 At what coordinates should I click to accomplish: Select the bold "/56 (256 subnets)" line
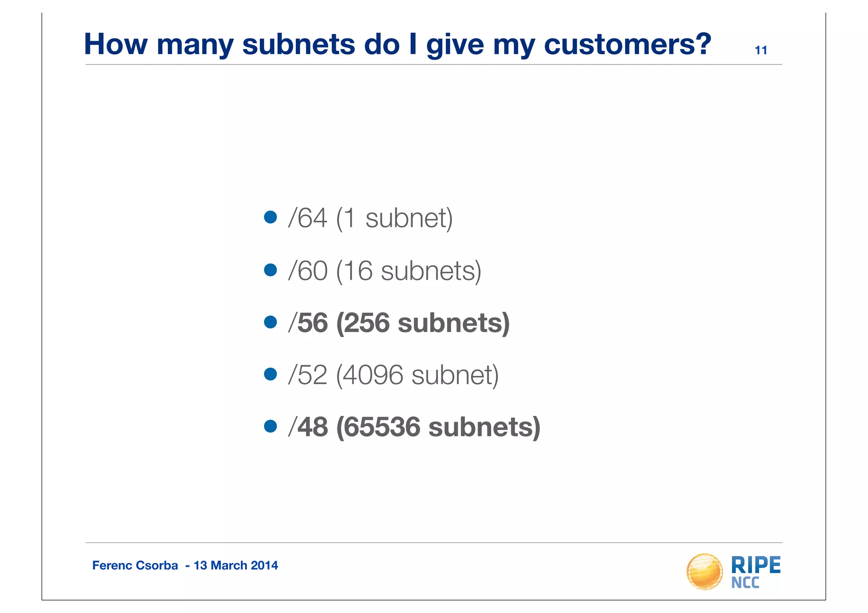tap(398, 323)
